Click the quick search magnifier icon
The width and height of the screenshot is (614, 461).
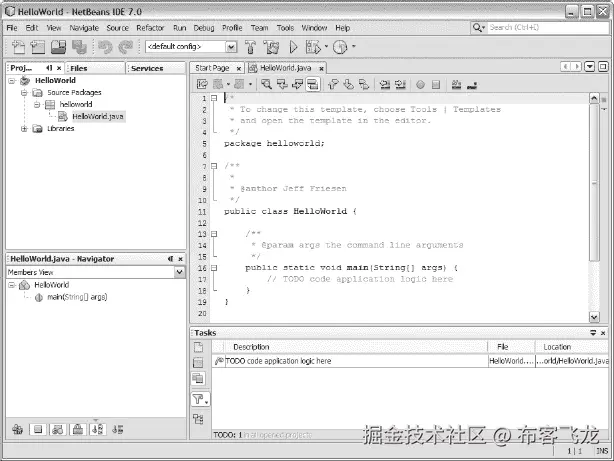[478, 27]
